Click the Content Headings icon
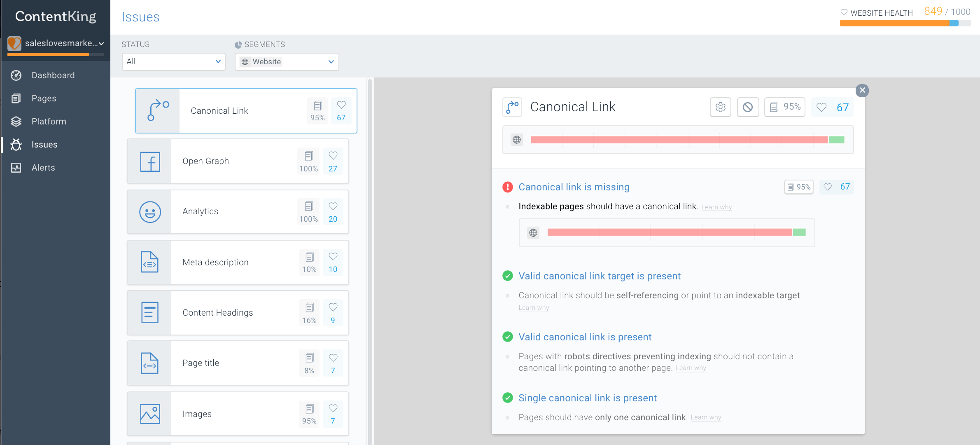 pos(150,313)
